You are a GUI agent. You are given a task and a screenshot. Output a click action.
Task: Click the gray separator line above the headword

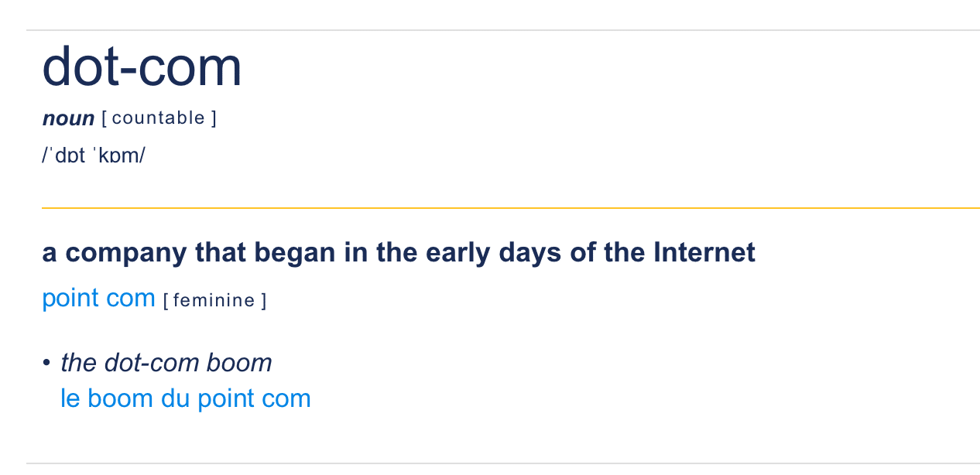point(503,30)
